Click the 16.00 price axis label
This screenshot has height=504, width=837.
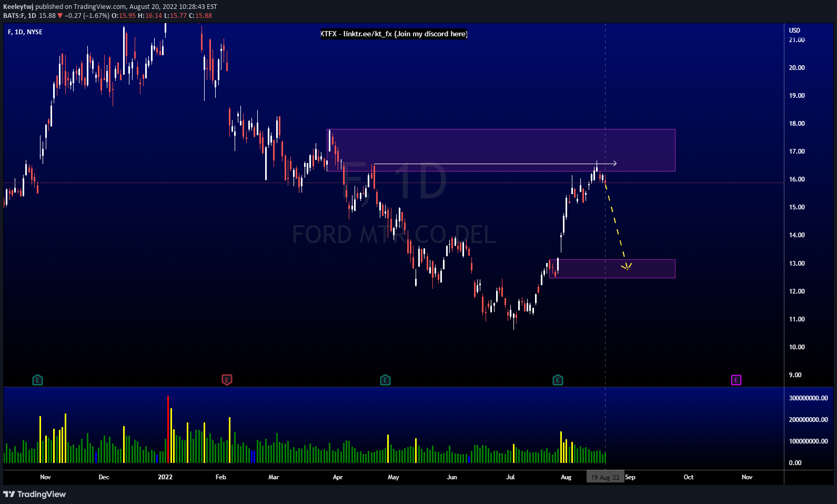797,179
